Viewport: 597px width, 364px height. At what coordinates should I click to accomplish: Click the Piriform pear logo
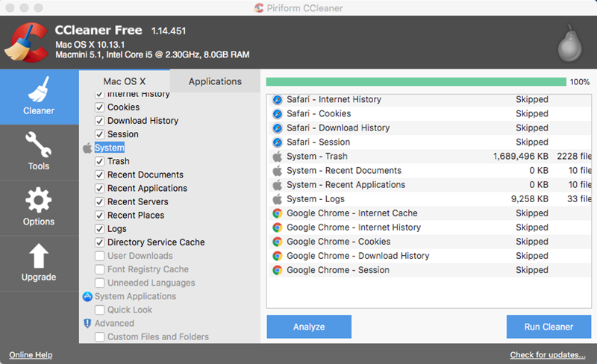click(569, 43)
